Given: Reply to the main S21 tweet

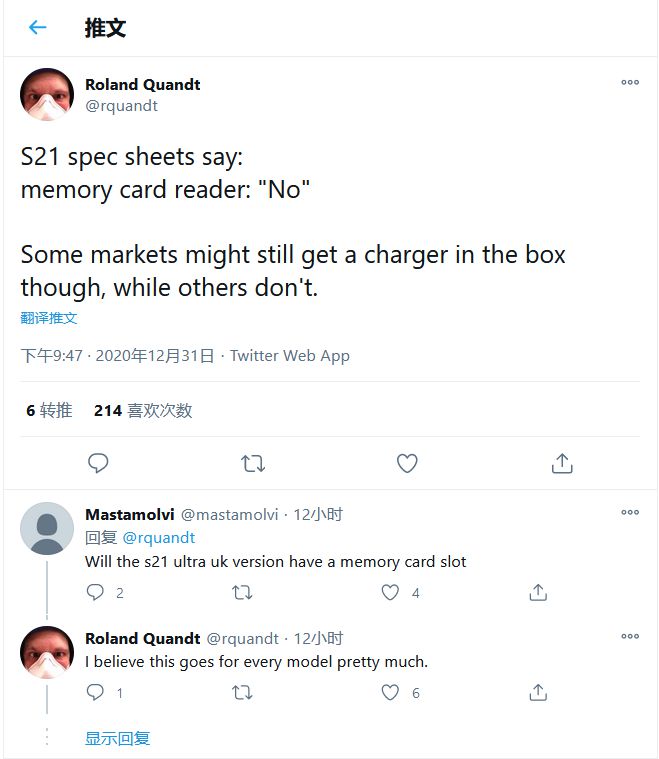Looking at the screenshot, I should (98, 463).
